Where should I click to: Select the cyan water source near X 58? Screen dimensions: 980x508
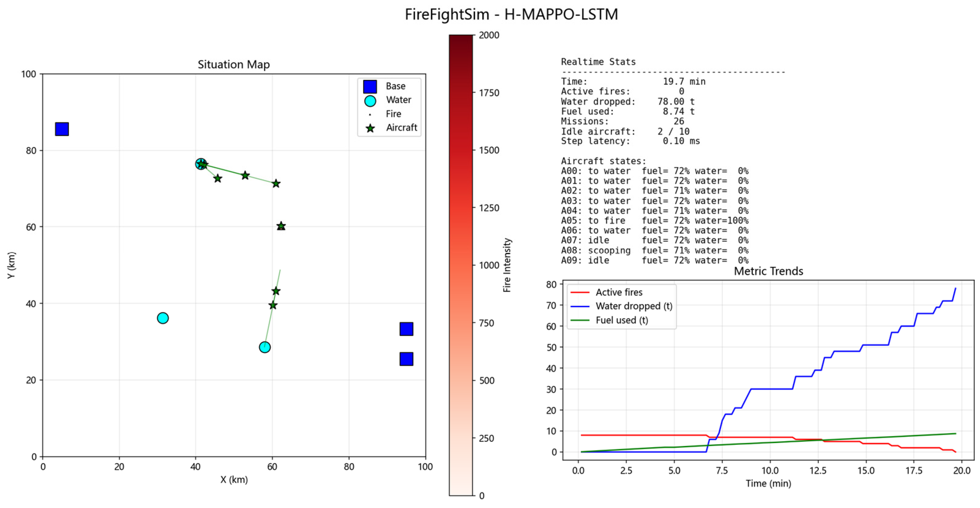(x=265, y=347)
